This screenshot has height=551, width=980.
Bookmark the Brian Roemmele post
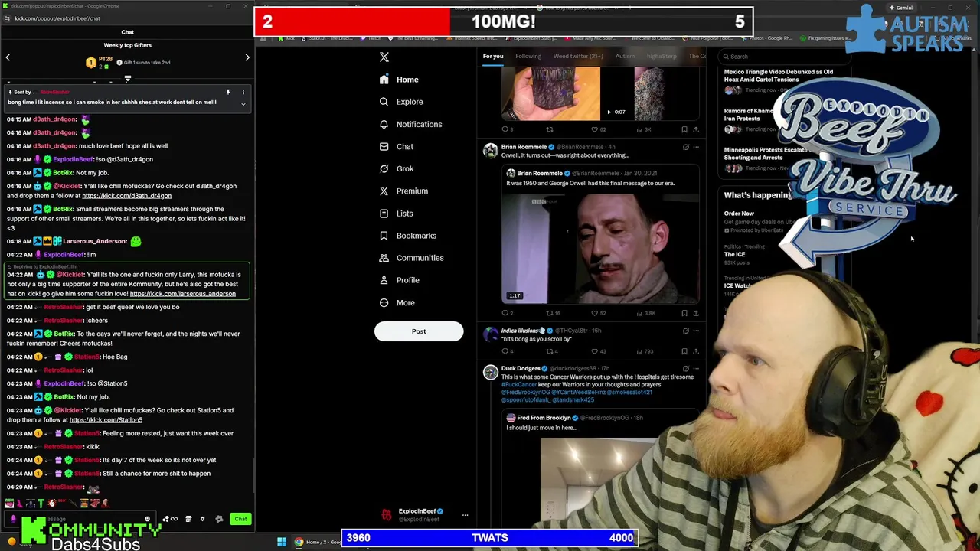pos(684,313)
